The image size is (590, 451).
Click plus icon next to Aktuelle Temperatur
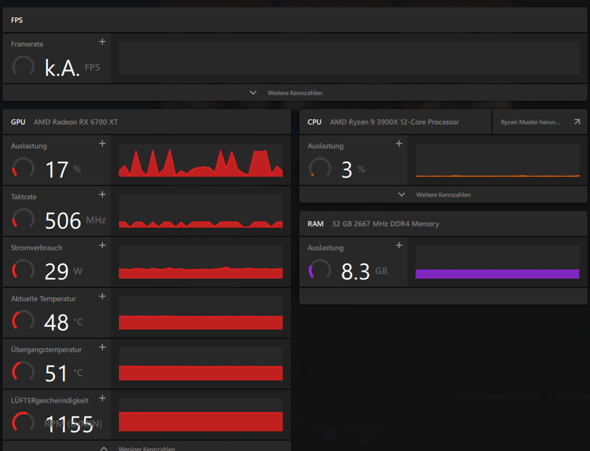pos(102,296)
